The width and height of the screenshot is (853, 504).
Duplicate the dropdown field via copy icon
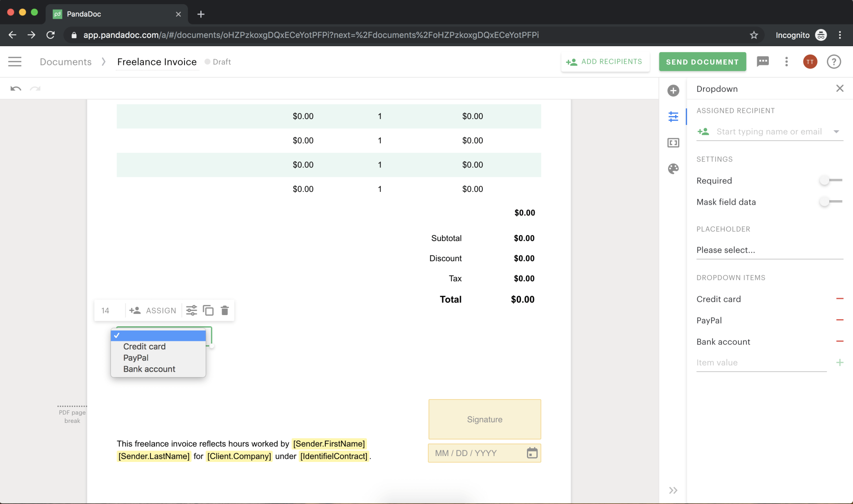coord(208,310)
